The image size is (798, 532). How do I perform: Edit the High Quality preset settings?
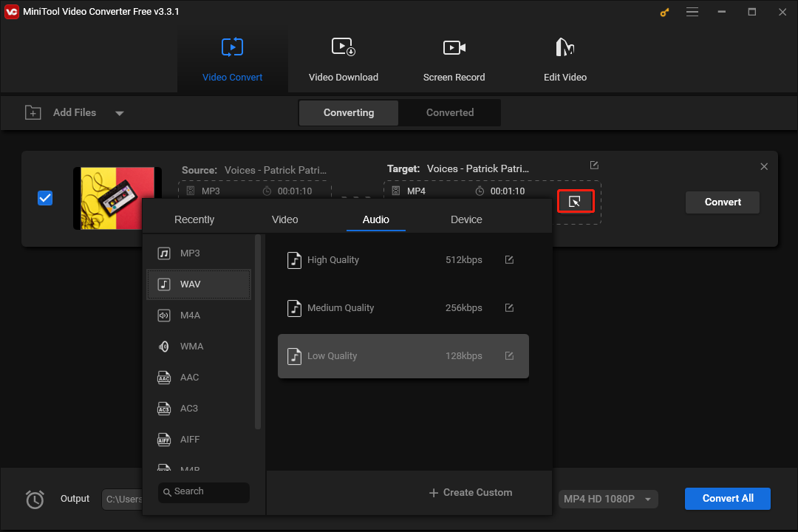509,259
